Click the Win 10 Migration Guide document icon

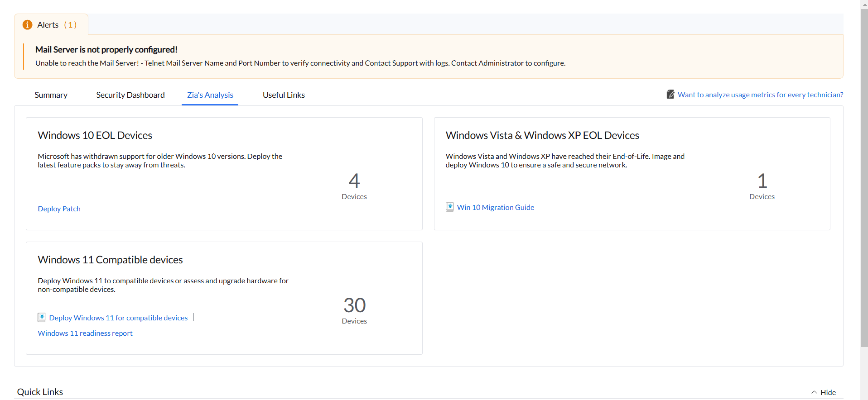click(x=449, y=207)
